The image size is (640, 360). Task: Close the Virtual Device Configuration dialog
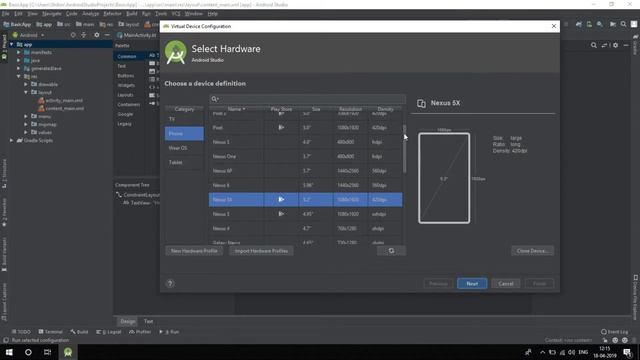tap(554, 26)
